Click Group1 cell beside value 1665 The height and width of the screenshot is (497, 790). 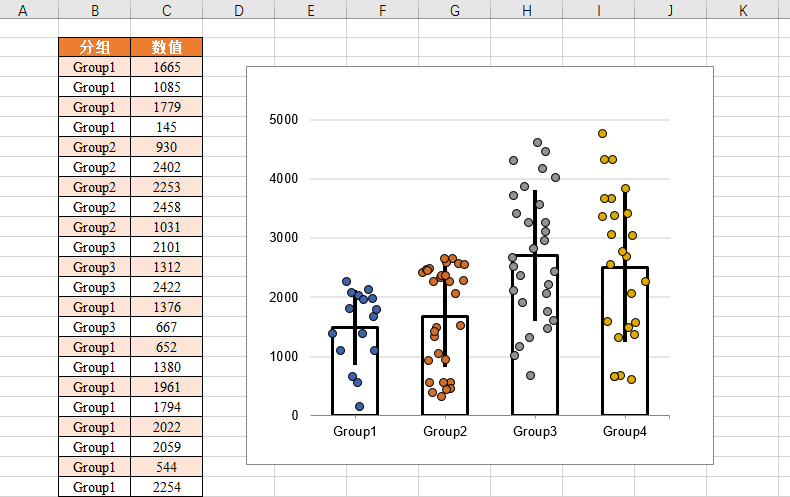pyautogui.click(x=95, y=67)
